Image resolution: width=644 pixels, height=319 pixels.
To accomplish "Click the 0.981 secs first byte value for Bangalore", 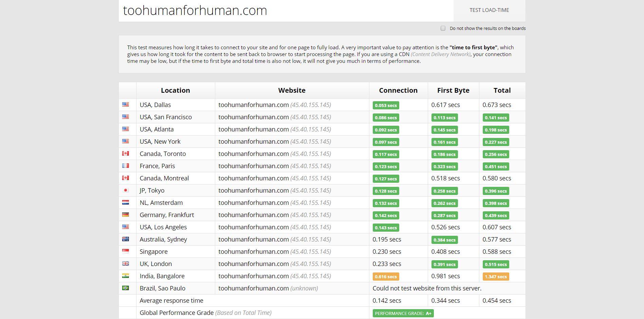I will pos(445,276).
